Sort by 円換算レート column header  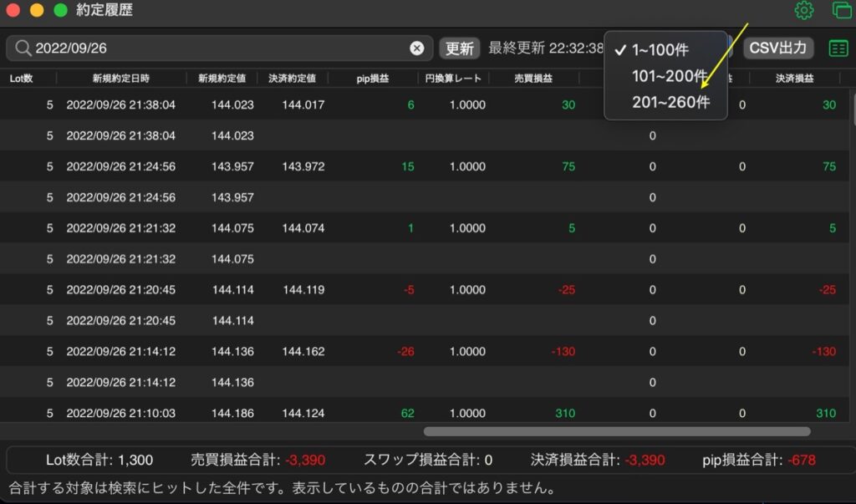453,79
